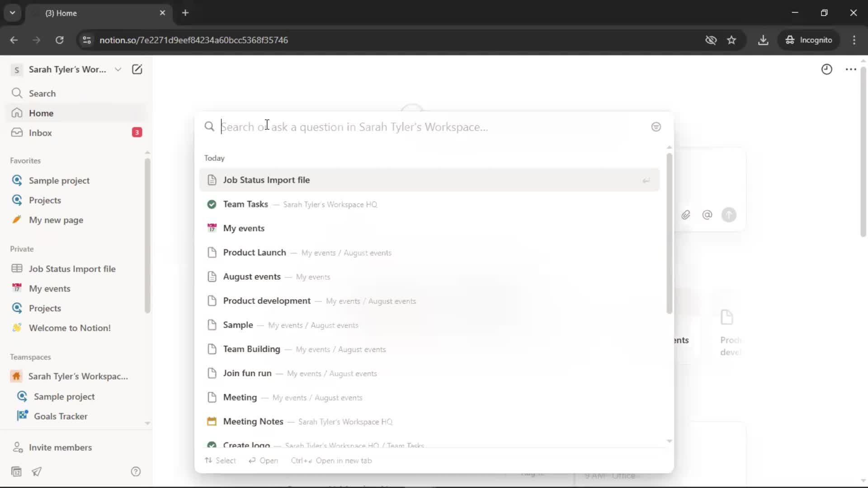Click search results scrollbar
Image resolution: width=868 pixels, height=488 pixels.
click(669, 233)
